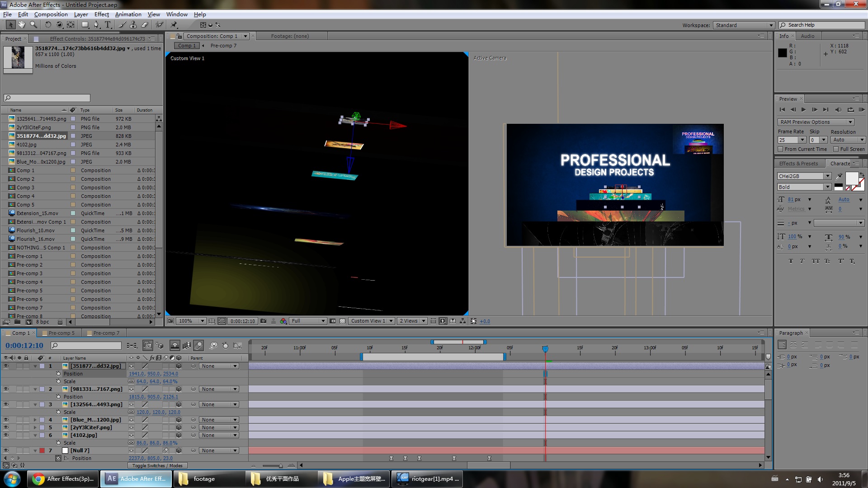Play the preview with Play button
Viewport: 868px width, 488px height.
point(803,110)
